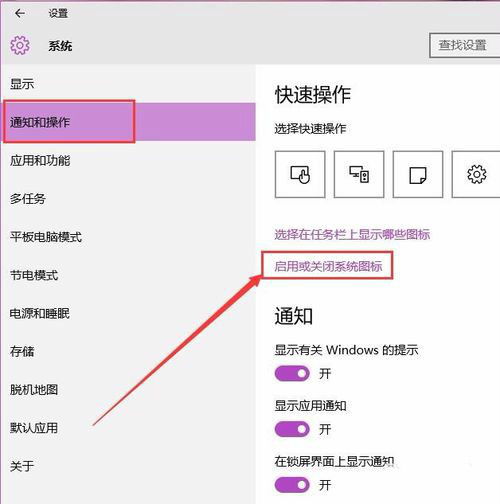Open 电源和睡眠 settings page
Image resolution: width=500 pixels, height=504 pixels.
(x=40, y=313)
